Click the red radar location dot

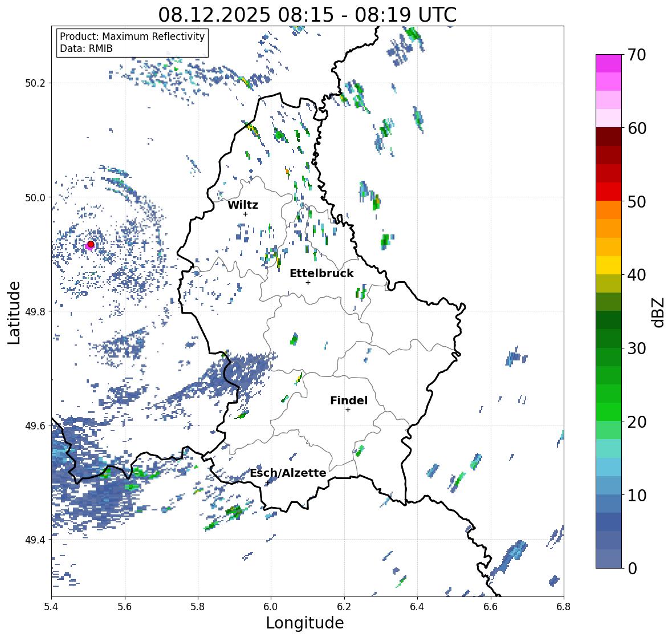click(x=91, y=244)
